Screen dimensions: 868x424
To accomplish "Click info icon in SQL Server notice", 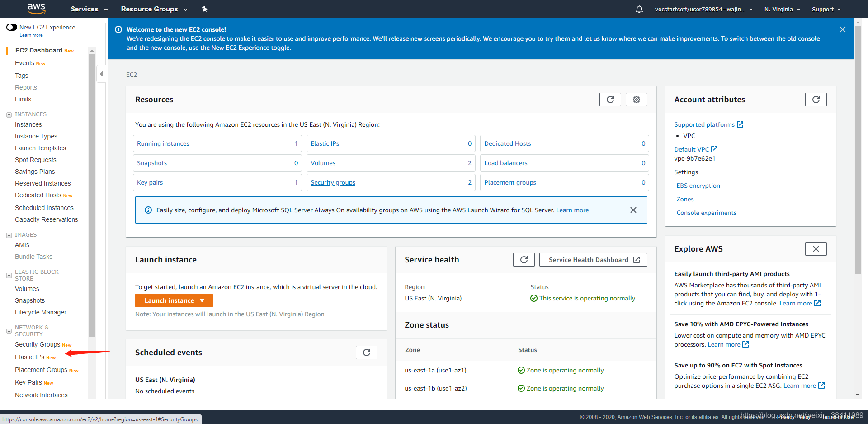I will [148, 210].
